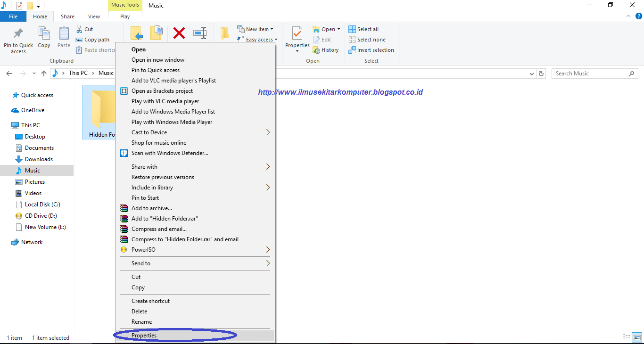Click Select none in ribbon

(367, 40)
